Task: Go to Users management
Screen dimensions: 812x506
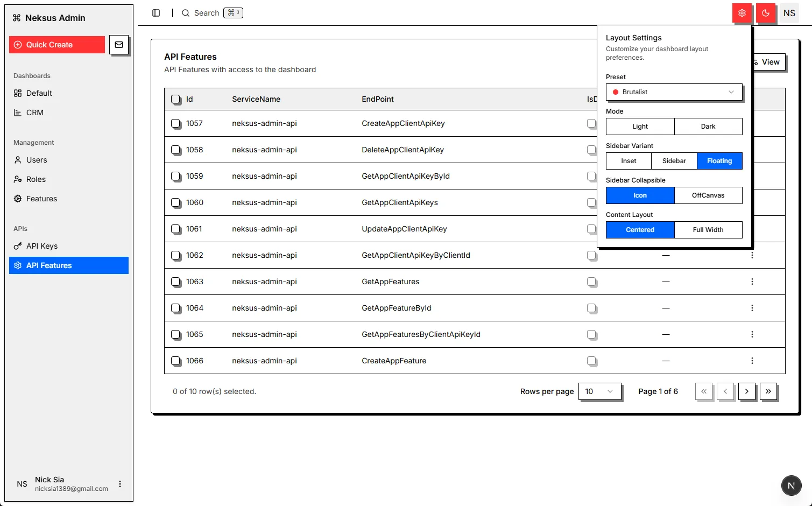Action: [x=69, y=160]
